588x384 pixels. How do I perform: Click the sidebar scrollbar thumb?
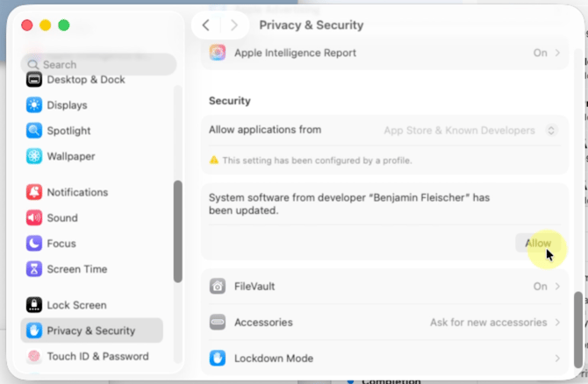[178, 231]
